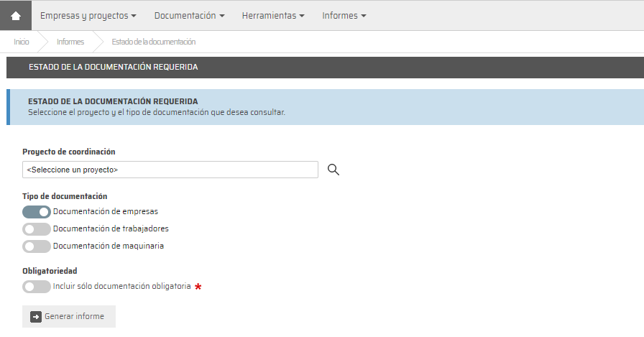The height and width of the screenshot is (337, 644).
Task: Click the arrow icon inside Generar informe
Action: click(36, 316)
